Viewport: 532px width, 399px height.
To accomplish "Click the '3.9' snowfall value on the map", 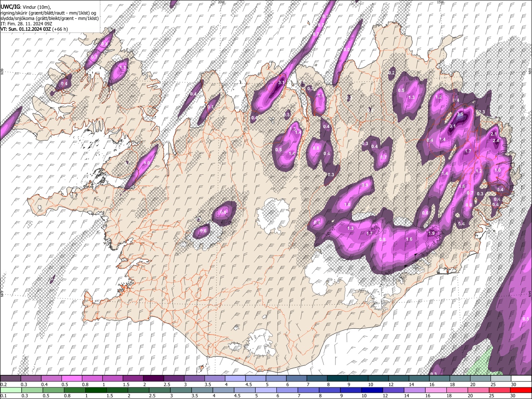I will coord(460,114).
